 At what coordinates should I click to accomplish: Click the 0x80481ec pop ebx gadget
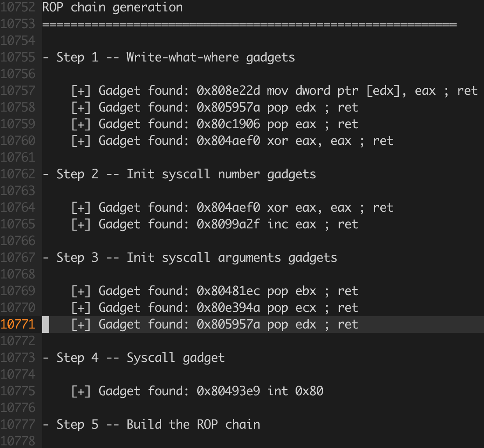click(215, 291)
